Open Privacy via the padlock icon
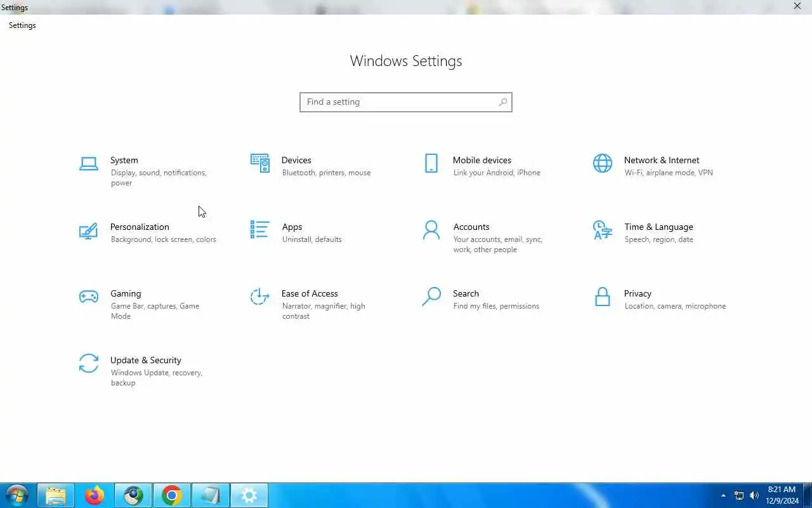The width and height of the screenshot is (812, 508). click(x=603, y=297)
